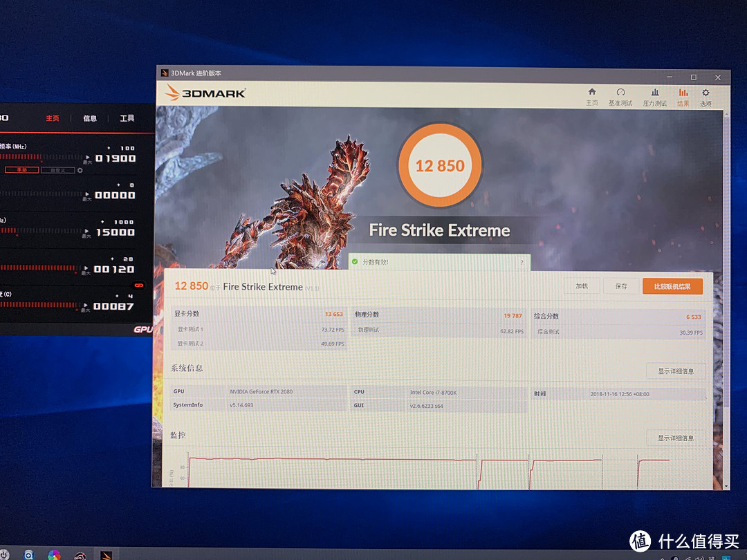Click the temperature target slider near 00087
The image size is (747, 560).
click(39, 305)
